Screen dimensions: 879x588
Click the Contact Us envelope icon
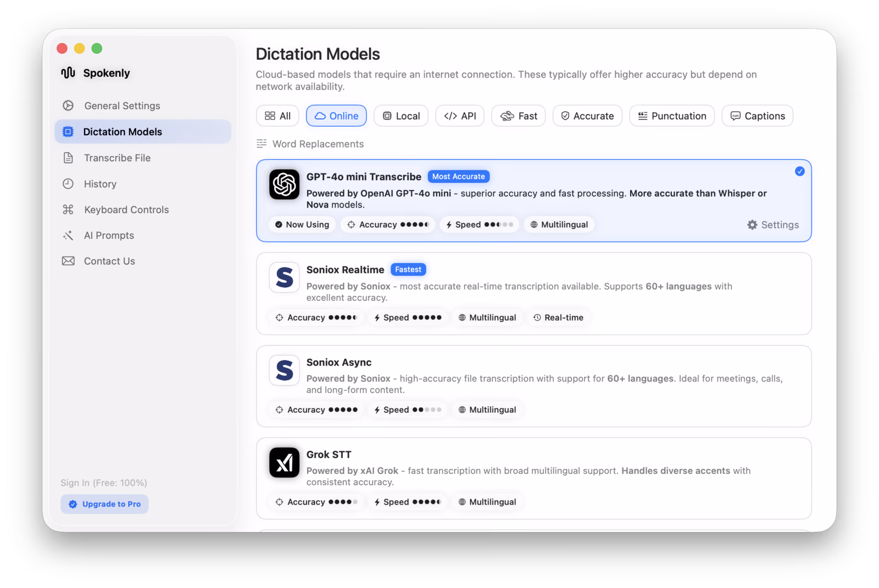(68, 261)
